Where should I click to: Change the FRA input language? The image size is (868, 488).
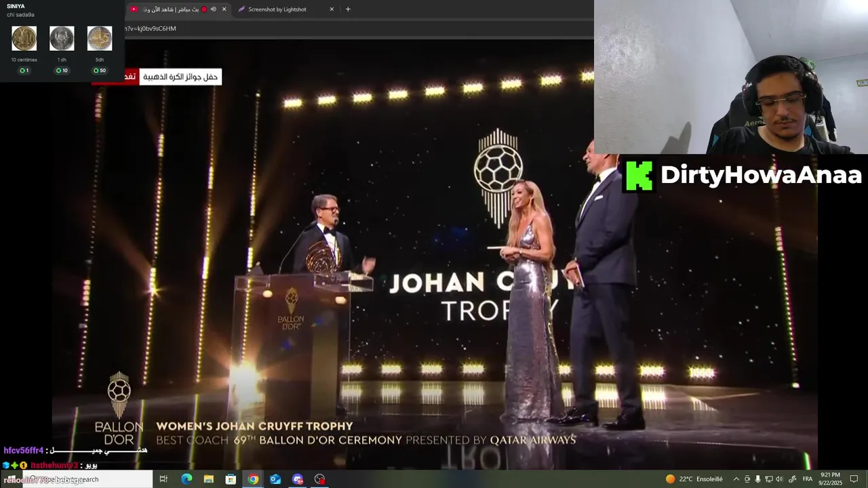[808, 479]
